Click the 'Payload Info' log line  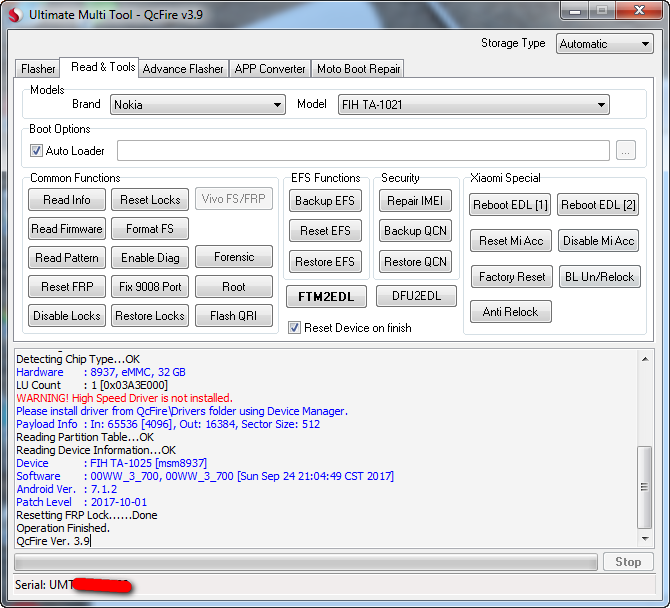(x=168, y=424)
